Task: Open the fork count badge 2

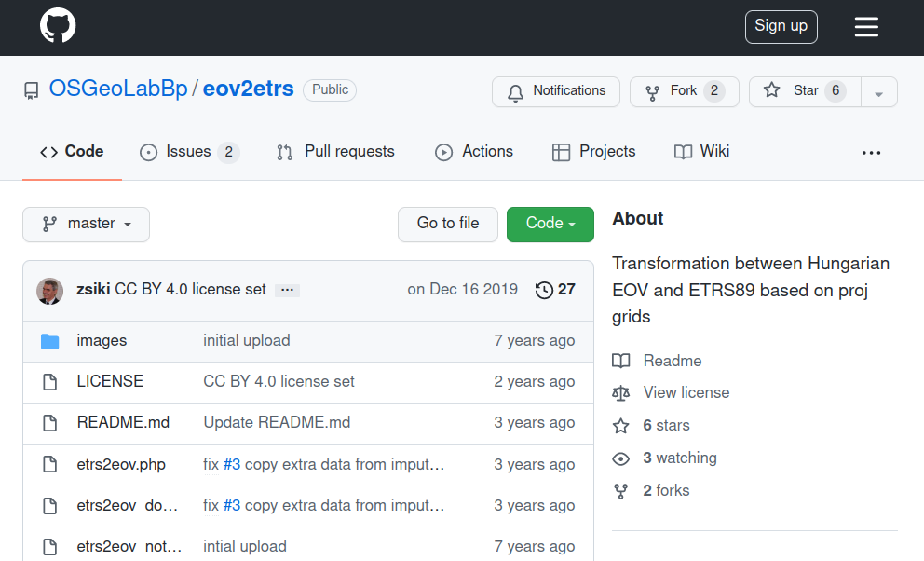Action: (714, 90)
